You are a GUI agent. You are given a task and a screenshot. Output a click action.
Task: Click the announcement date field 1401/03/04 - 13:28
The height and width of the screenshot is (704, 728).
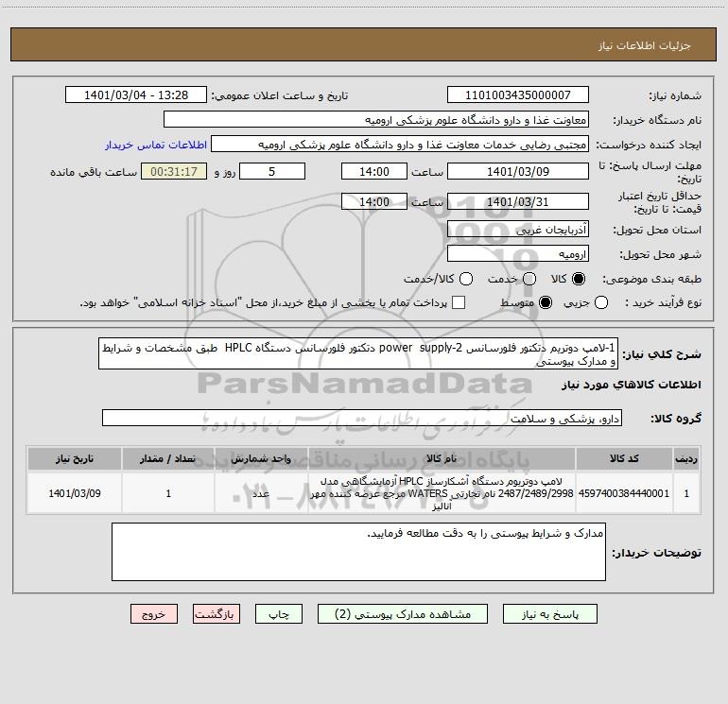point(136,95)
